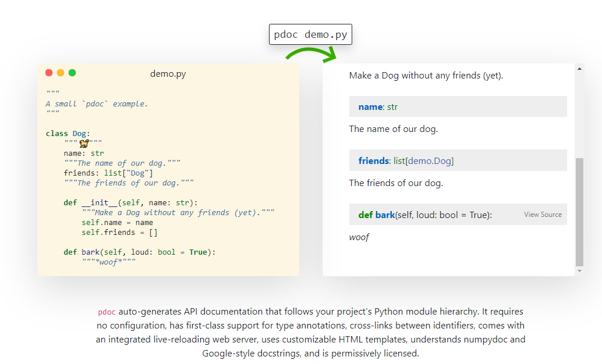Click 'The friends of our dog.' in docs panel
This screenshot has width=602, height=364.
[x=396, y=183]
